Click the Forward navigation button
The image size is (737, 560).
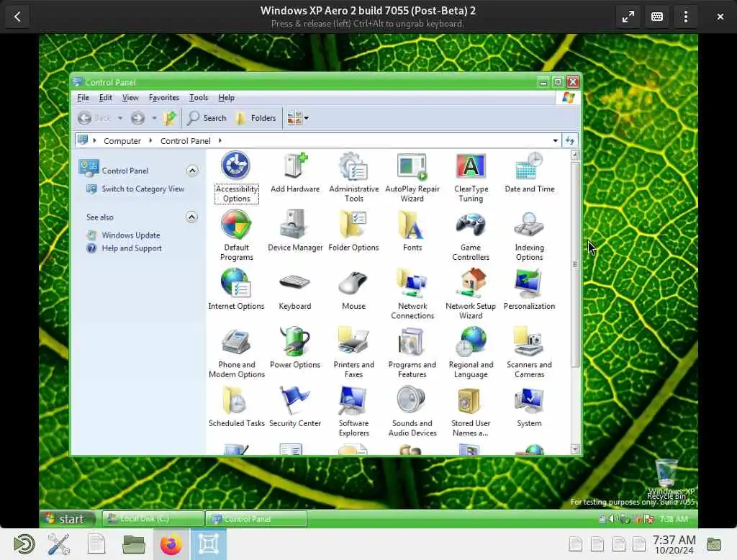137,118
